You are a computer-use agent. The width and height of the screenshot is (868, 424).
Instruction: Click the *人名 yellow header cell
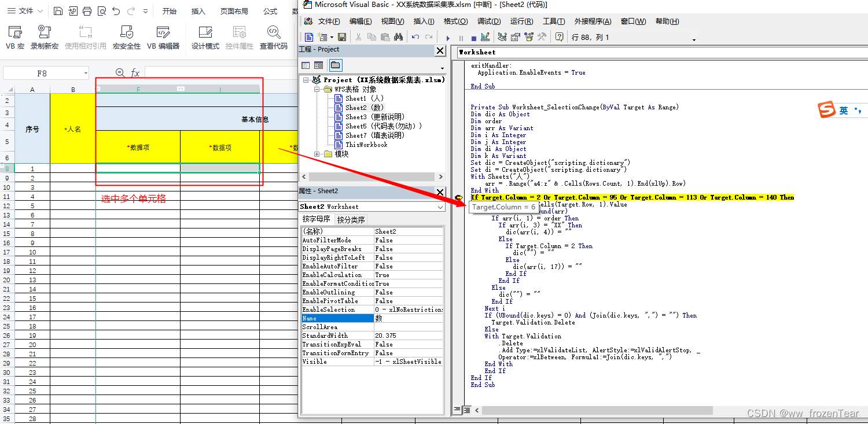click(x=73, y=129)
